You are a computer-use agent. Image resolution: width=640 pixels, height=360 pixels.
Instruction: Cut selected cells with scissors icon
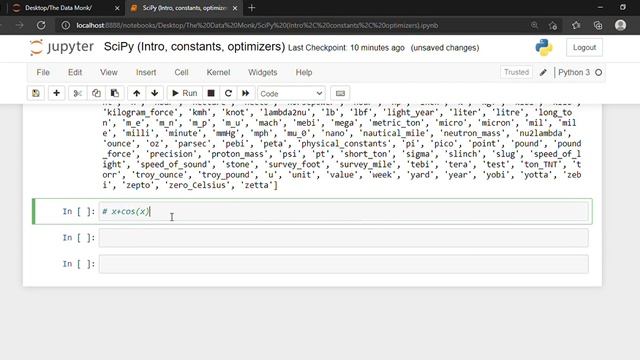(x=78, y=93)
